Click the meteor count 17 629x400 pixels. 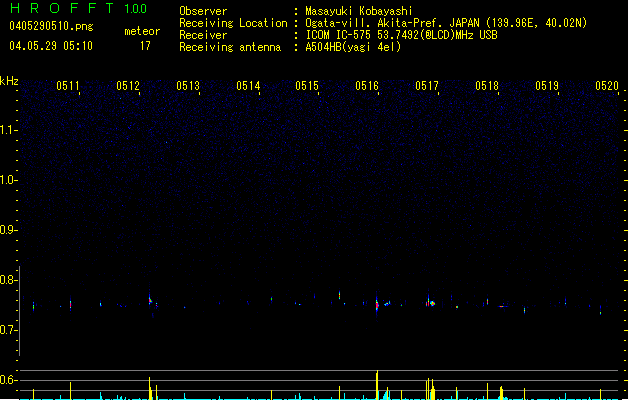point(145,46)
